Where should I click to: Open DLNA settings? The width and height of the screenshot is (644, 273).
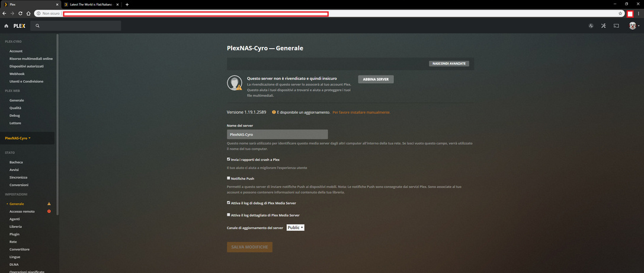(14, 264)
